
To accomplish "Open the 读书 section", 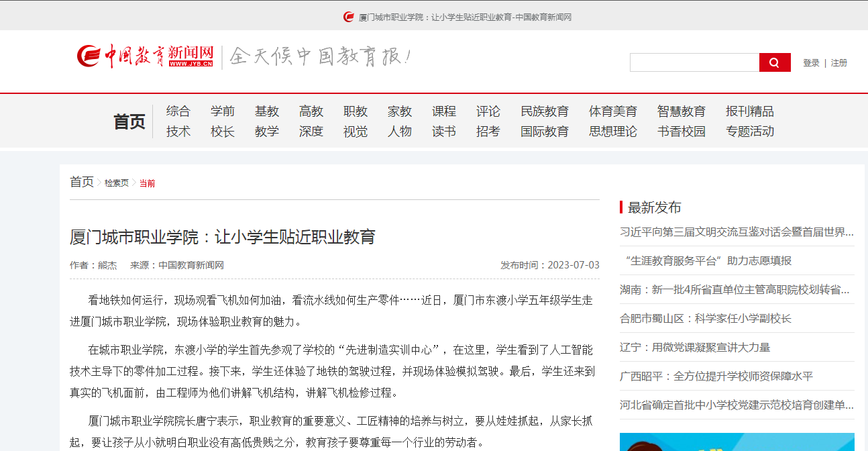I will tap(444, 132).
